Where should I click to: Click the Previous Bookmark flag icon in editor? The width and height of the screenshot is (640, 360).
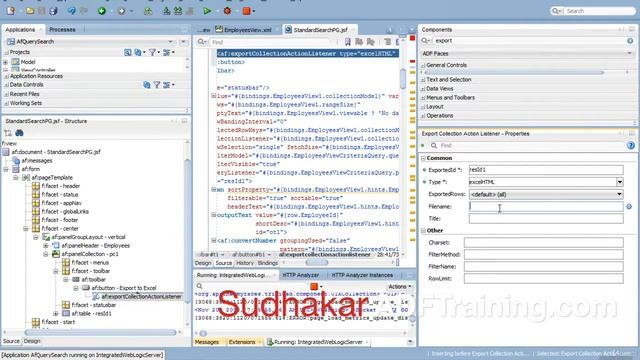click(371, 42)
